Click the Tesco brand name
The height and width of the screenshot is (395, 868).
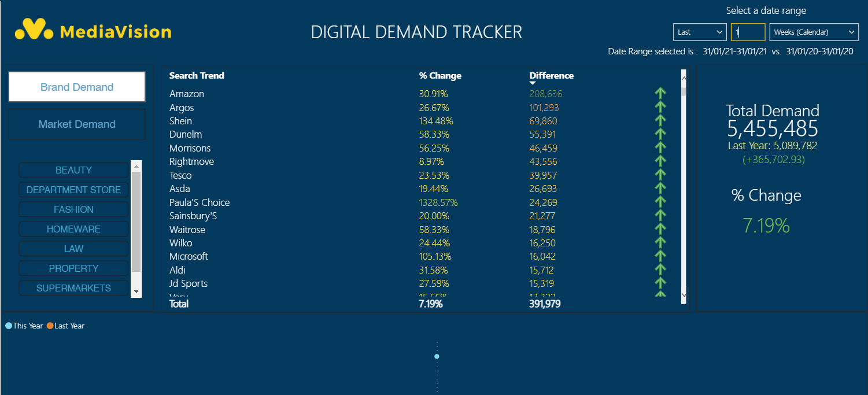180,175
